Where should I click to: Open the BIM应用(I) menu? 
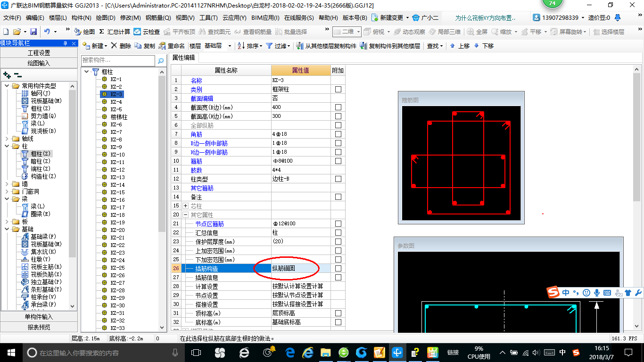coord(265,18)
